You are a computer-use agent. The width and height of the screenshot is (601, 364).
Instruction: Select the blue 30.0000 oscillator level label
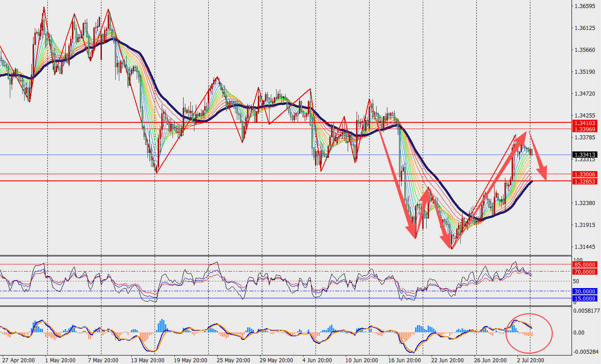pos(585,292)
